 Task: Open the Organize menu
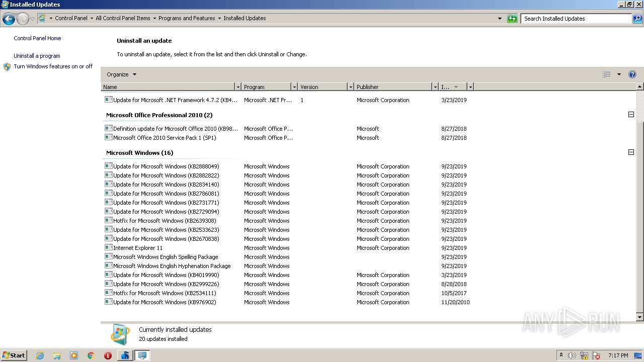point(121,74)
